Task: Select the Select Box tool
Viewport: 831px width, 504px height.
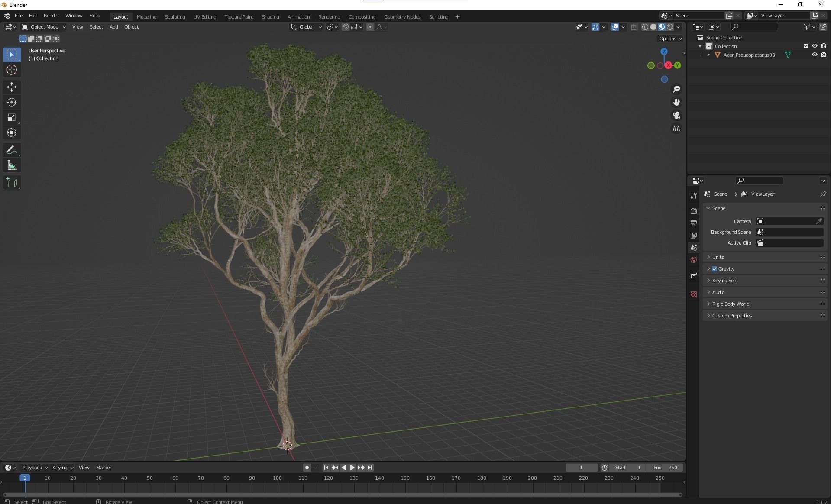Action: tap(12, 55)
